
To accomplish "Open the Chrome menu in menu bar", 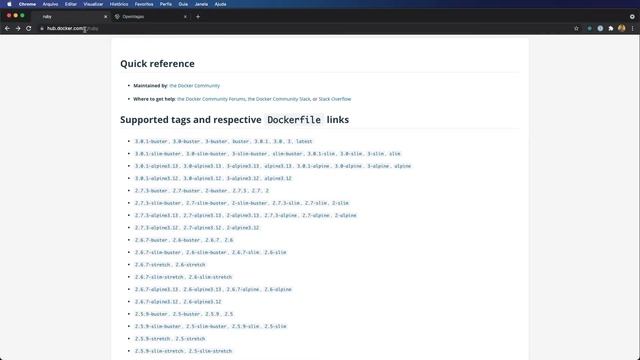I will pos(27,4).
